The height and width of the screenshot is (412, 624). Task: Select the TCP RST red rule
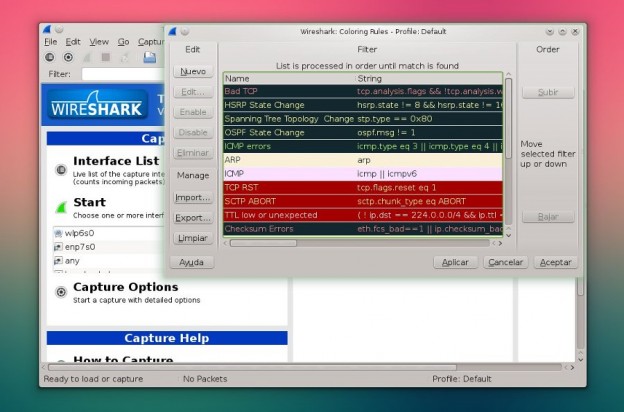363,187
